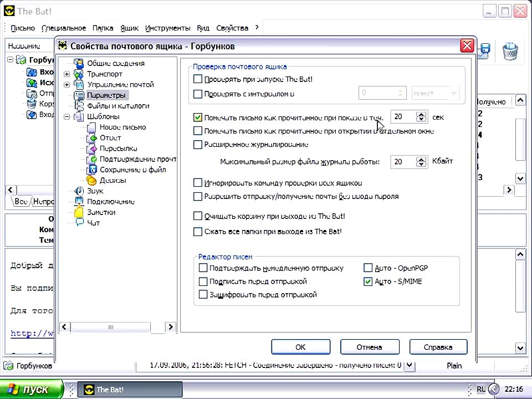The image size is (532, 399).
Task: Click the Транспорт tree icon
Action: (79, 74)
